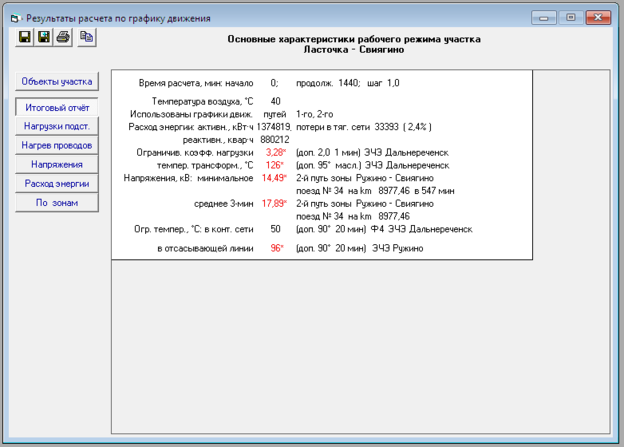Click the text 'продолж. 1440'

point(327,83)
